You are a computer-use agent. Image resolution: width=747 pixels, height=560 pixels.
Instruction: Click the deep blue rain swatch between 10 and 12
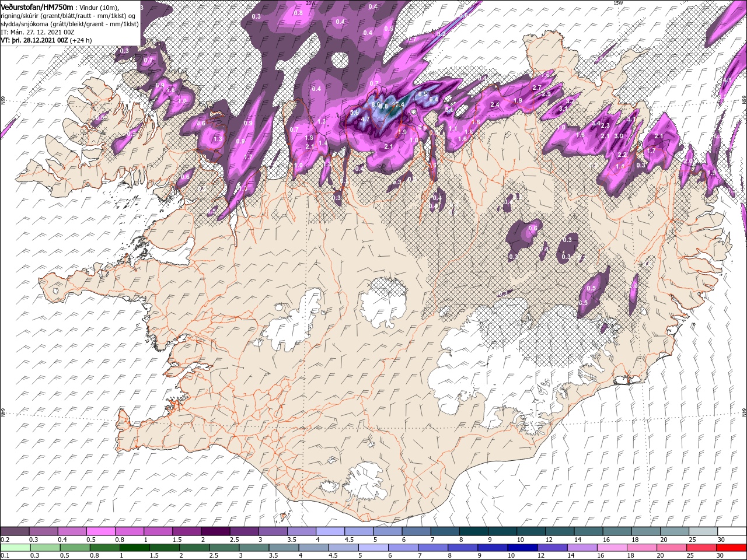click(522, 548)
